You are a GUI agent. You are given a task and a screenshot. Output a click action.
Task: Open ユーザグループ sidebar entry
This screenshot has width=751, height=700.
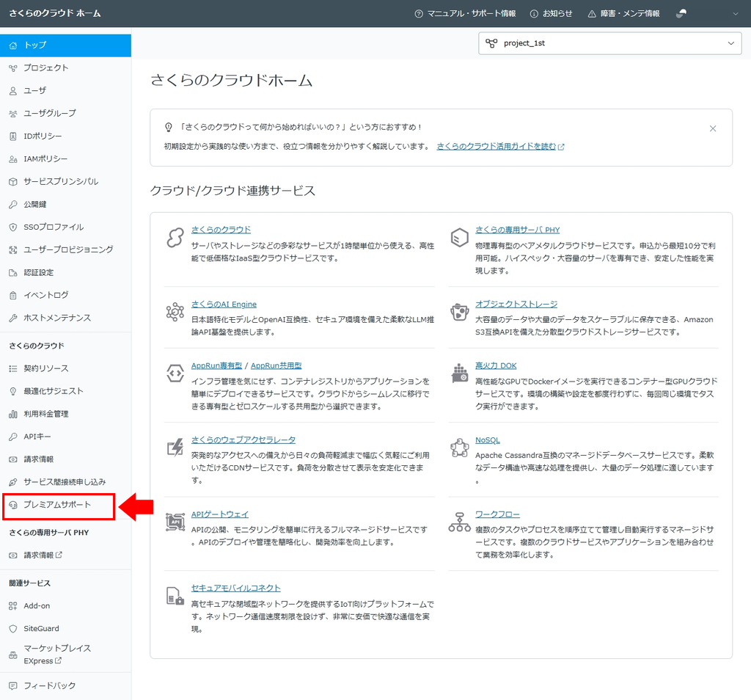tap(65, 113)
